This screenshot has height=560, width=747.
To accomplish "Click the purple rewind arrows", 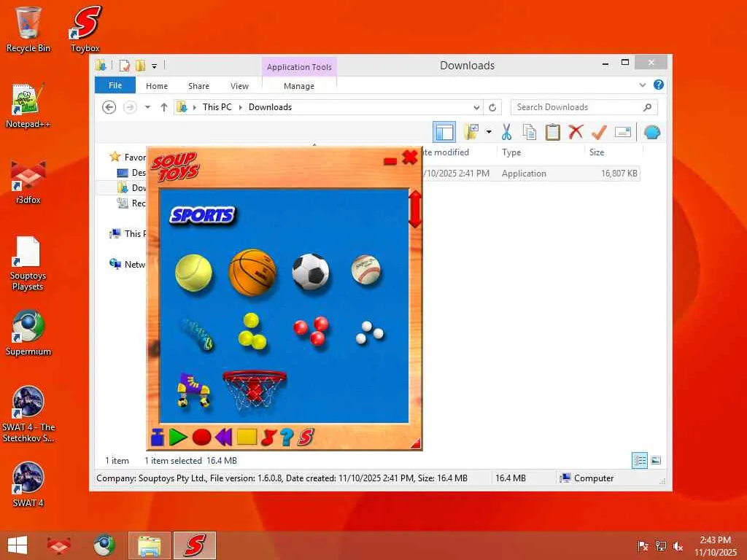I will [224, 437].
